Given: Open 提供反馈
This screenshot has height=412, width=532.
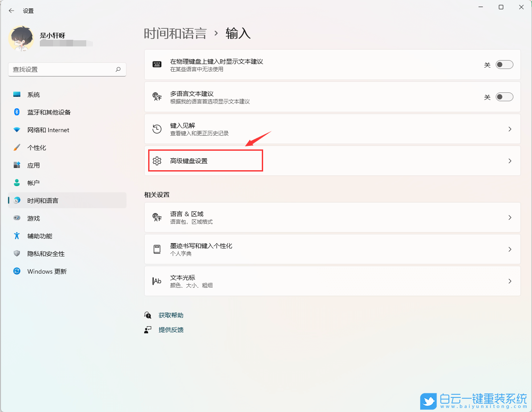Looking at the screenshot, I should click(171, 329).
